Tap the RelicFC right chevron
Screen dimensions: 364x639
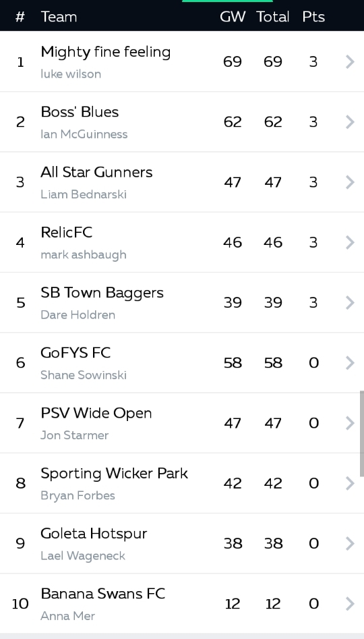pos(350,242)
